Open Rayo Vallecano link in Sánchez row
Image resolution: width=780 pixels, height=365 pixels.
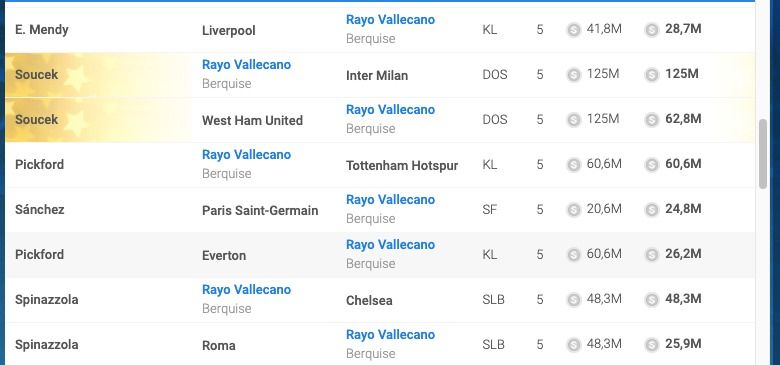click(390, 199)
